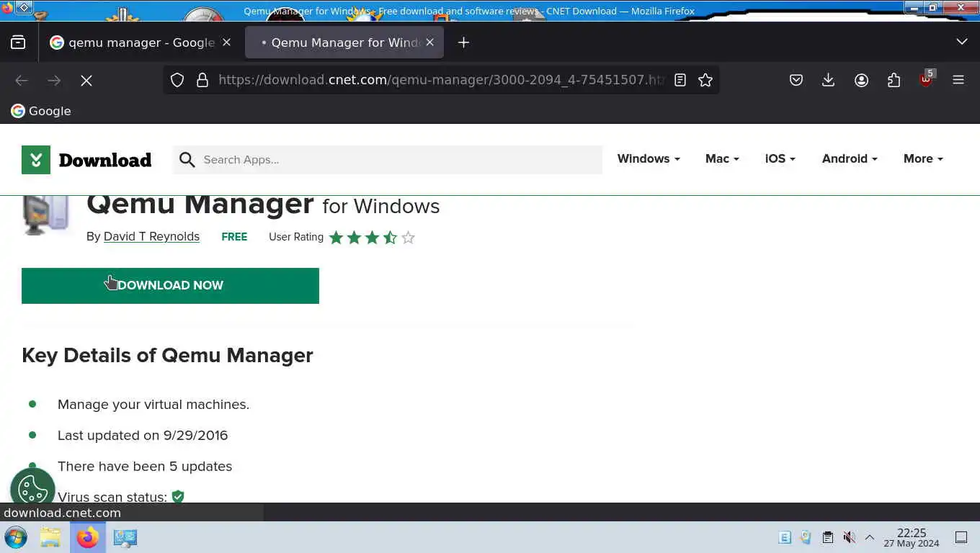980x553 pixels.
Task: Click the clipboard tray icon
Action: pos(828,537)
